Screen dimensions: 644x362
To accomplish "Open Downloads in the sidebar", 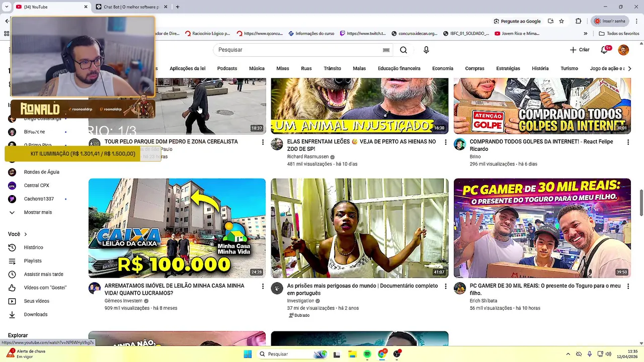I will click(x=35, y=315).
